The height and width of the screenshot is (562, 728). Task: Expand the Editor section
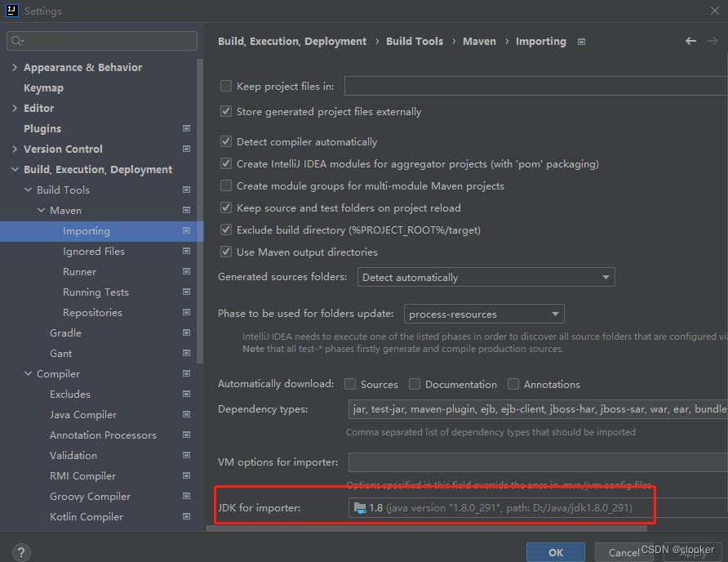pyautogui.click(x=15, y=109)
